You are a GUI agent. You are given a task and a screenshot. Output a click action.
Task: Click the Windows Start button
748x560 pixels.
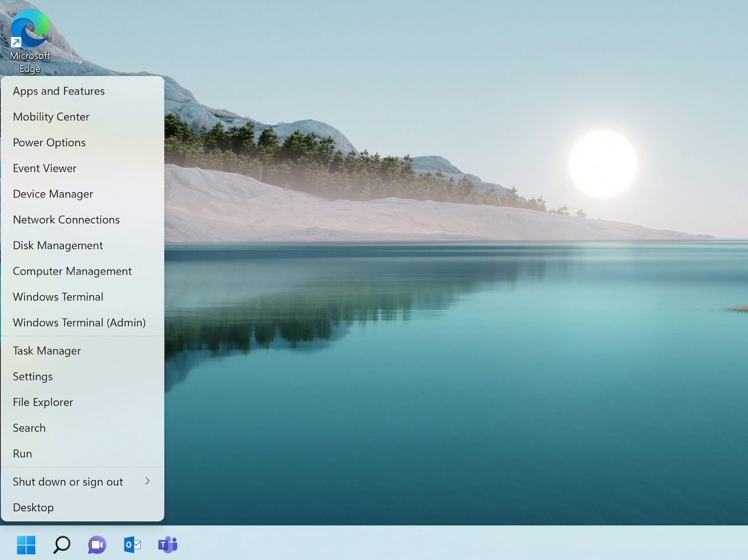click(26, 544)
